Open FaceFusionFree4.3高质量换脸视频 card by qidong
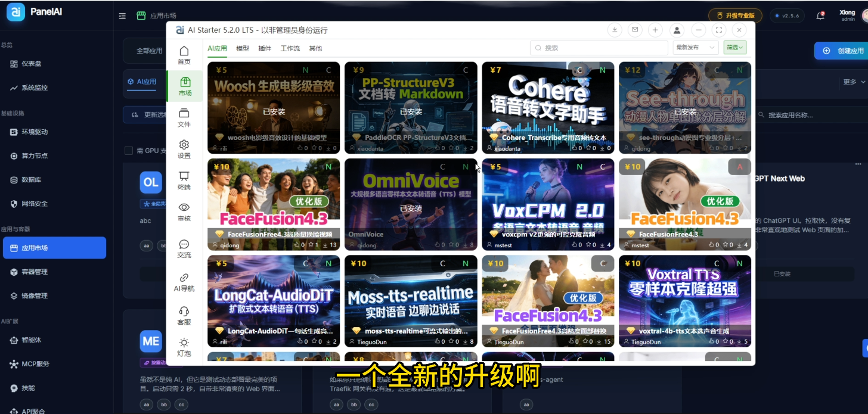 274,204
